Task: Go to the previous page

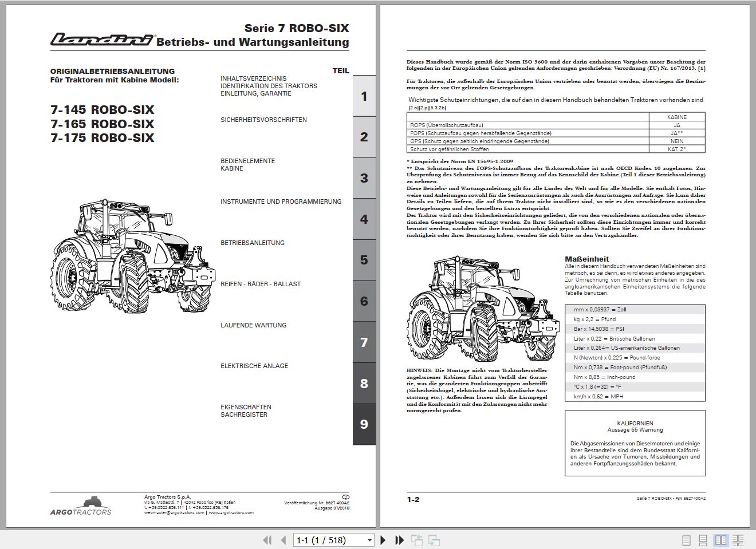Action: point(283,540)
